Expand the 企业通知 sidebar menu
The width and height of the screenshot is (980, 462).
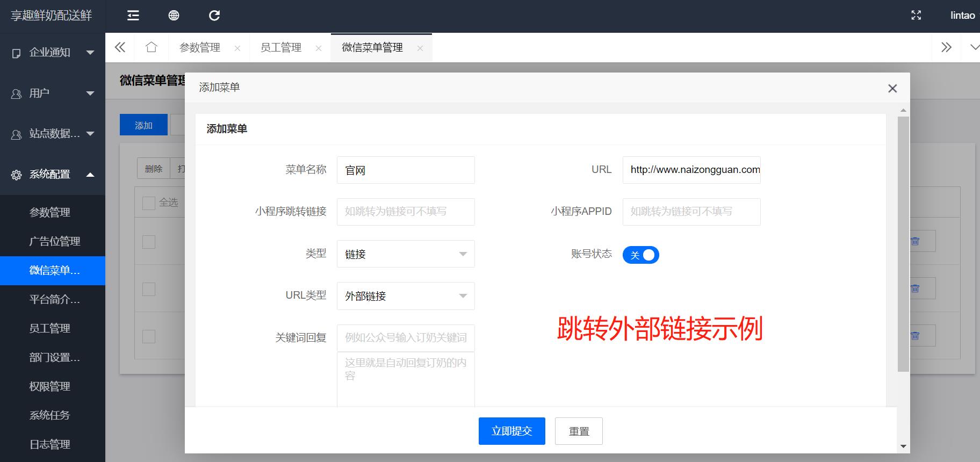coord(53,53)
